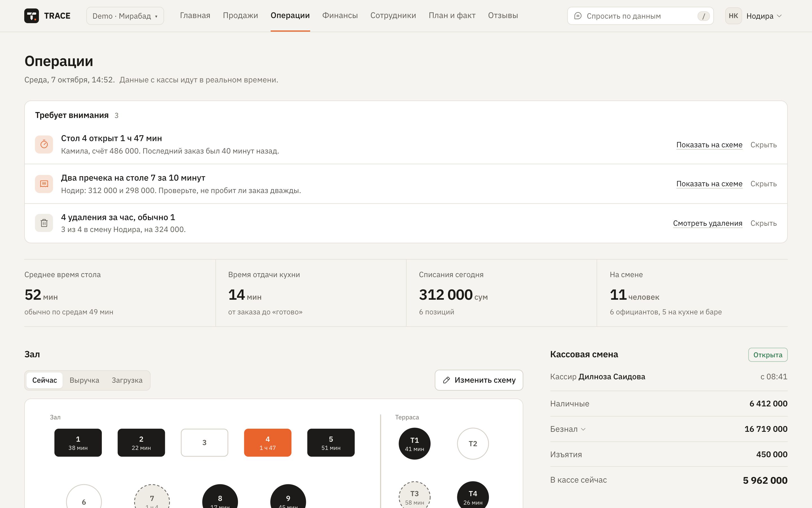Image resolution: width=812 pixels, height=508 pixels.
Task: Open the Смотреть удаления link
Action: [708, 223]
